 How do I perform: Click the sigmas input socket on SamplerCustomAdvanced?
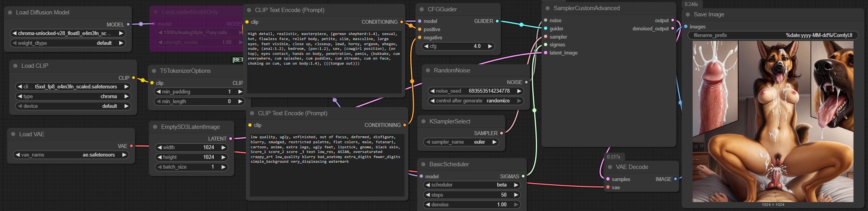pos(546,44)
